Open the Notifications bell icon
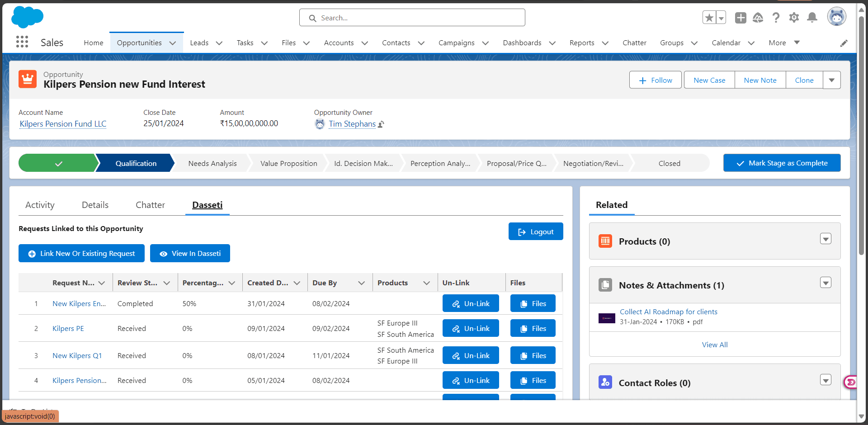Viewport: 868px width, 425px height. pyautogui.click(x=812, y=18)
